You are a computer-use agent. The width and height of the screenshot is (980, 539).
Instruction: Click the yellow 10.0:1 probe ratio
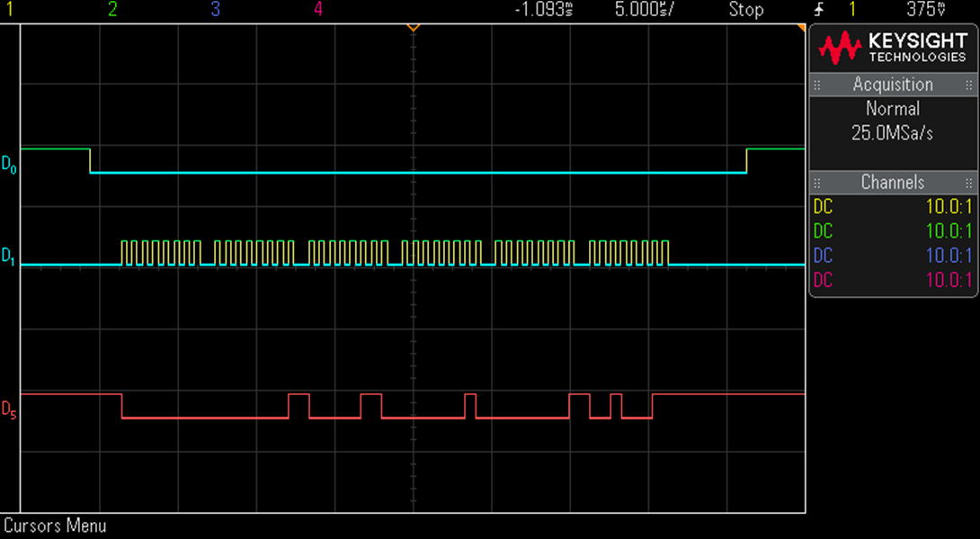tap(949, 207)
